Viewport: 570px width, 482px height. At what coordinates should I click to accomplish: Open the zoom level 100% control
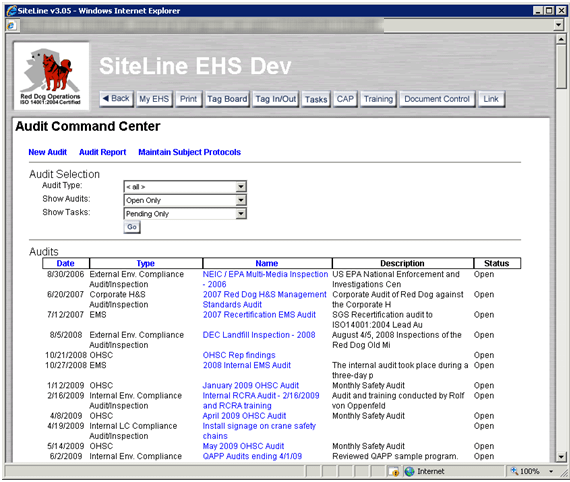pos(531,471)
